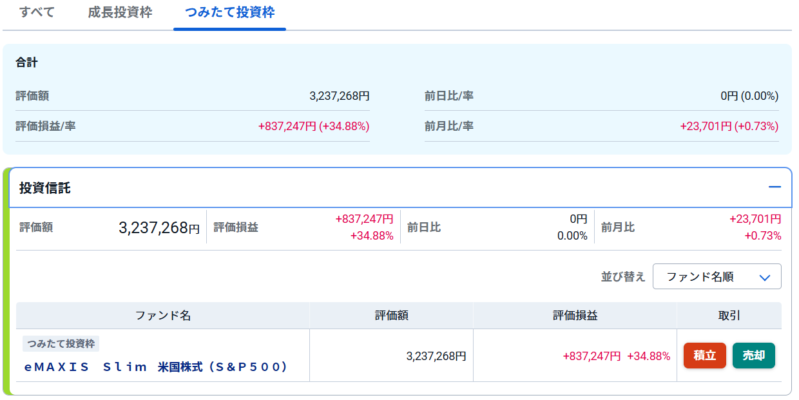
Task: Click the 前月比/率 value in 合計 panel
Action: (x=728, y=126)
